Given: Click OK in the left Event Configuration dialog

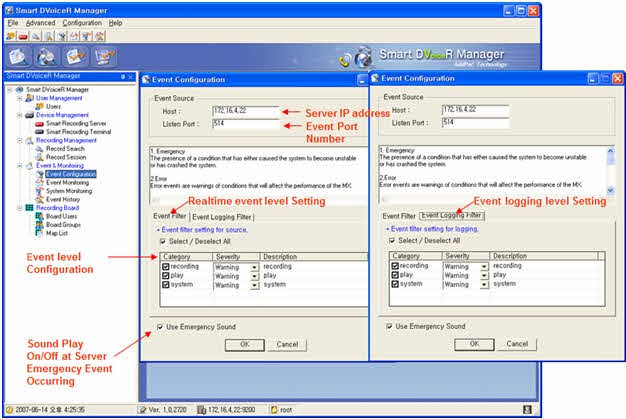Looking at the screenshot, I should (244, 344).
